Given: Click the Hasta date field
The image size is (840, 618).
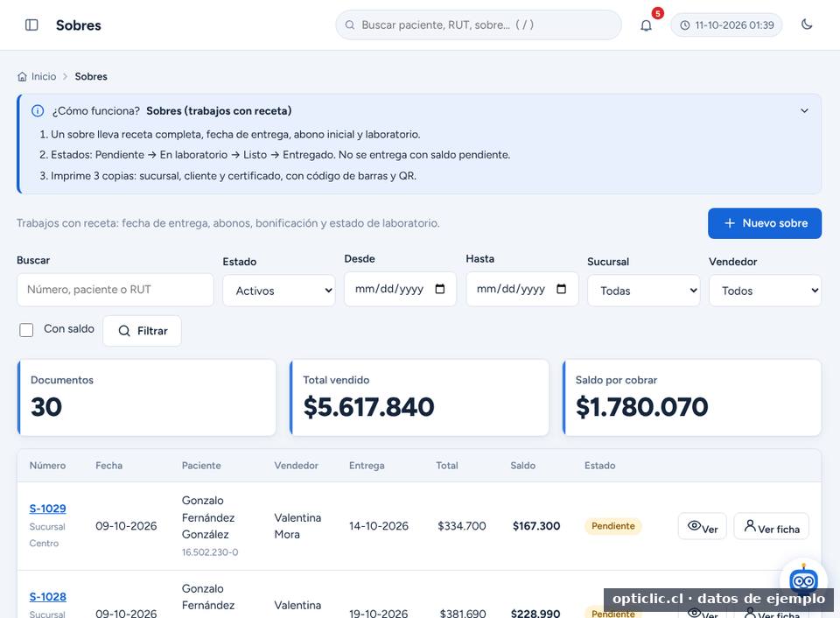Looking at the screenshot, I should tap(522, 289).
